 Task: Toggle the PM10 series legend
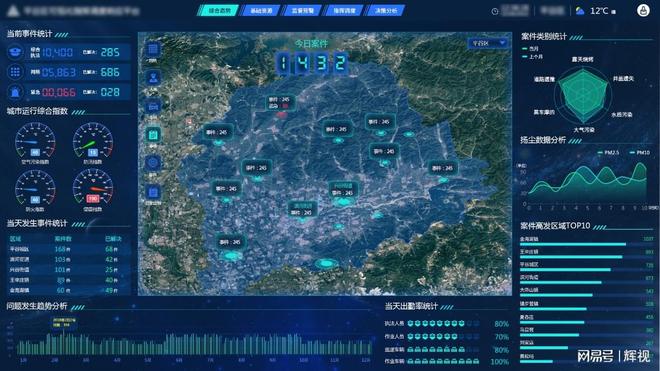[x=640, y=152]
